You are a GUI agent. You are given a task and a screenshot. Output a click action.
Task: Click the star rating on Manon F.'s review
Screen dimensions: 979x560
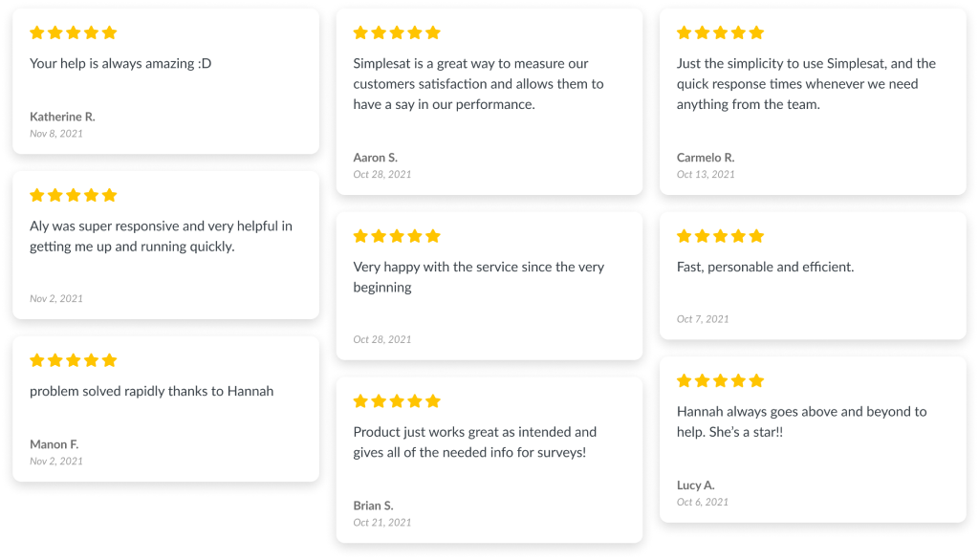click(73, 360)
